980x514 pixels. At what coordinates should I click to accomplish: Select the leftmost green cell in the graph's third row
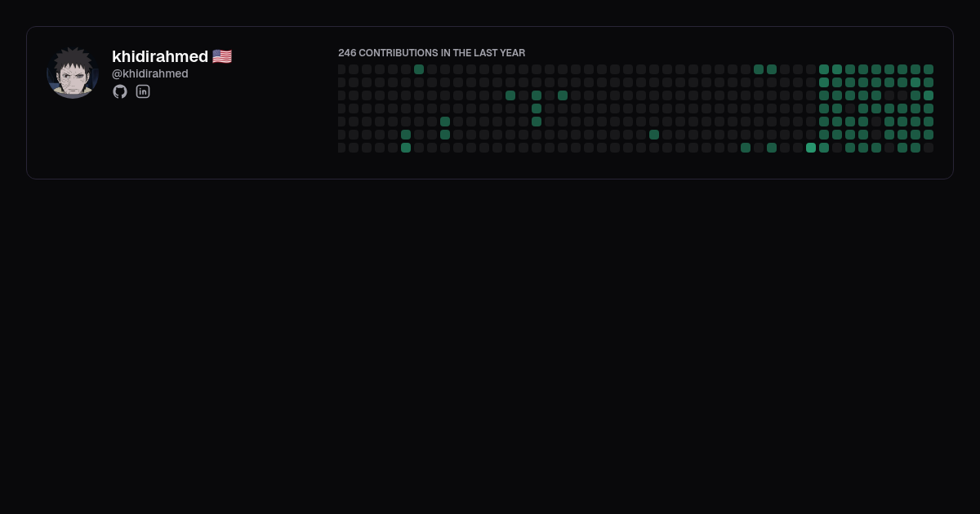coord(510,95)
